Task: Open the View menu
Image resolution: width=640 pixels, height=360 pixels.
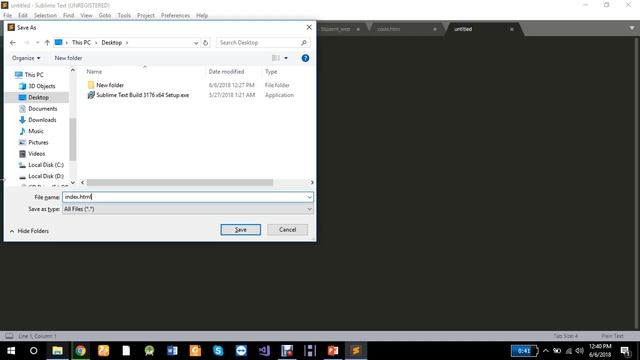Action: coord(86,15)
